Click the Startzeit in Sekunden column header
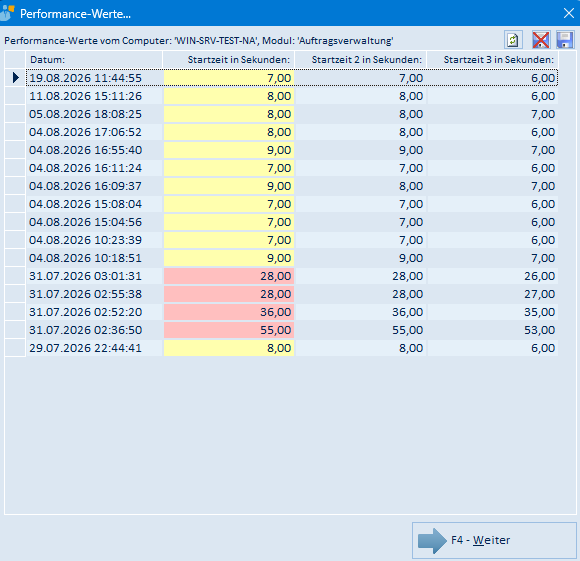Screen dimensions: 580x561 click(229, 60)
